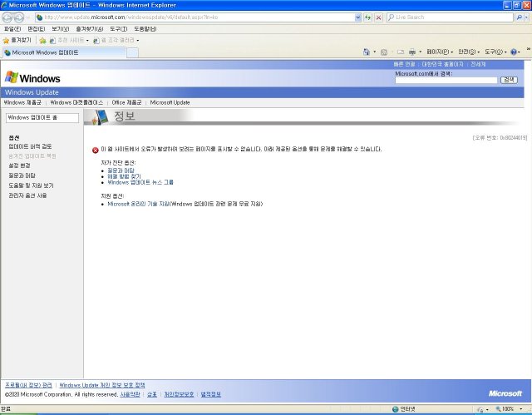This screenshot has width=532, height=415.
Task: Click the Home page icon in command bar
Action: (366, 52)
